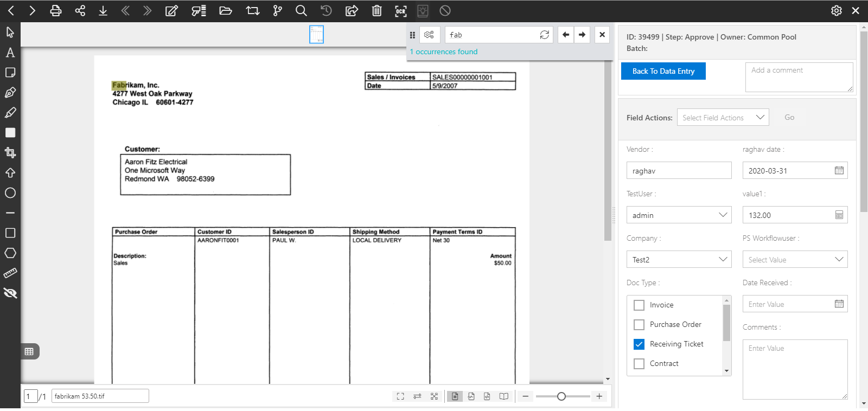Open the search magnifier tool
The image size is (868, 411).
pos(301,11)
